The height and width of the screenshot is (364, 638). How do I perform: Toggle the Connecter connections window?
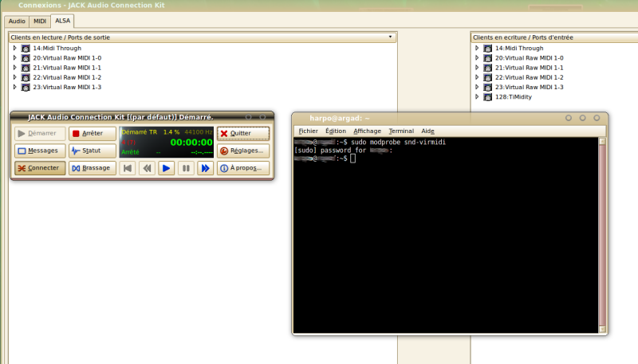click(x=40, y=168)
